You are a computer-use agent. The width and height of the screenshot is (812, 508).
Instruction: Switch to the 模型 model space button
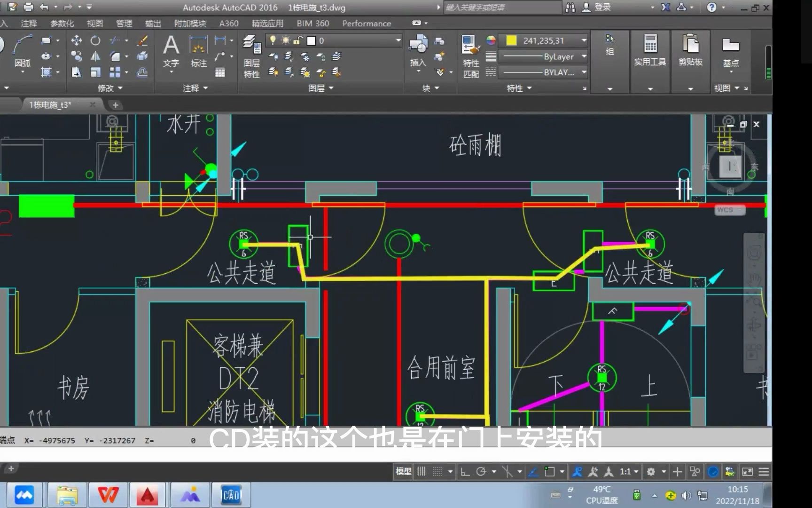tap(403, 471)
